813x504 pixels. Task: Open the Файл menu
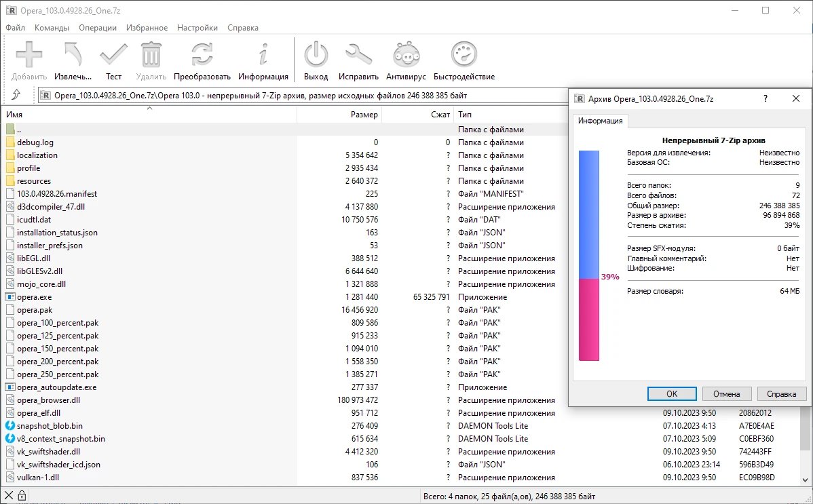(15, 28)
